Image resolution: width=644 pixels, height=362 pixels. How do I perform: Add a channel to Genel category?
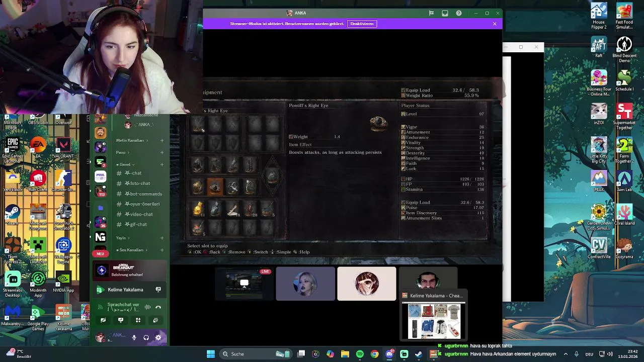tap(162, 164)
